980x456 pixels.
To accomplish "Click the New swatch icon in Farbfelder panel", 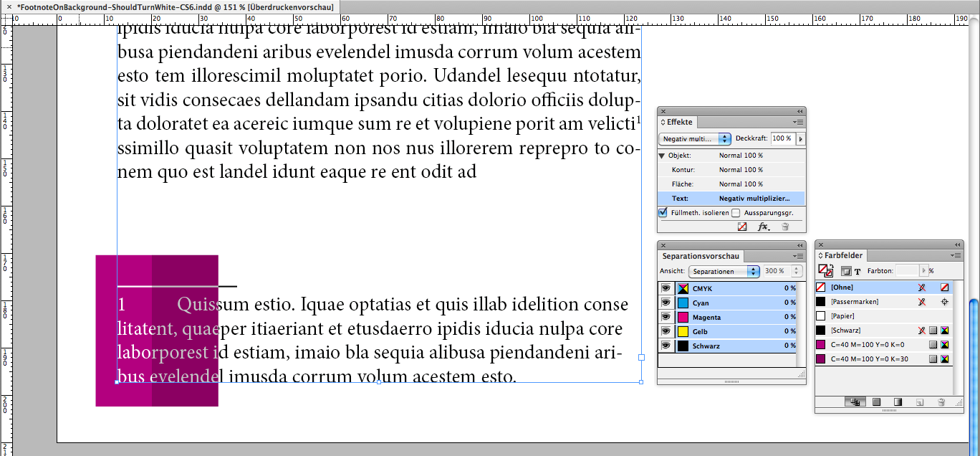I will click(920, 402).
